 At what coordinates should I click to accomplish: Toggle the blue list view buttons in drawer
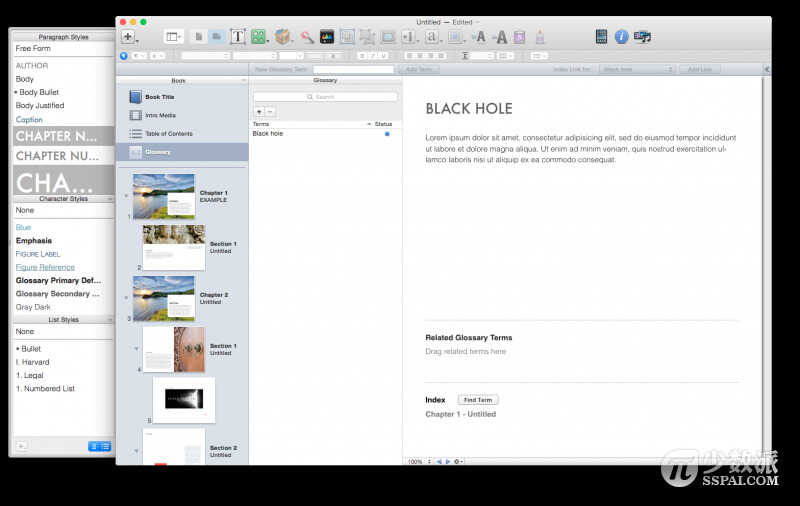point(99,446)
